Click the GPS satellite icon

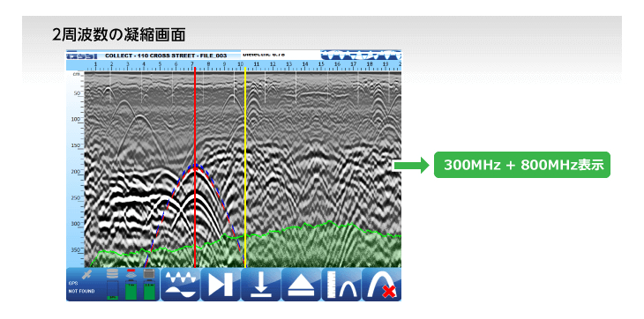pyautogui.click(x=86, y=274)
